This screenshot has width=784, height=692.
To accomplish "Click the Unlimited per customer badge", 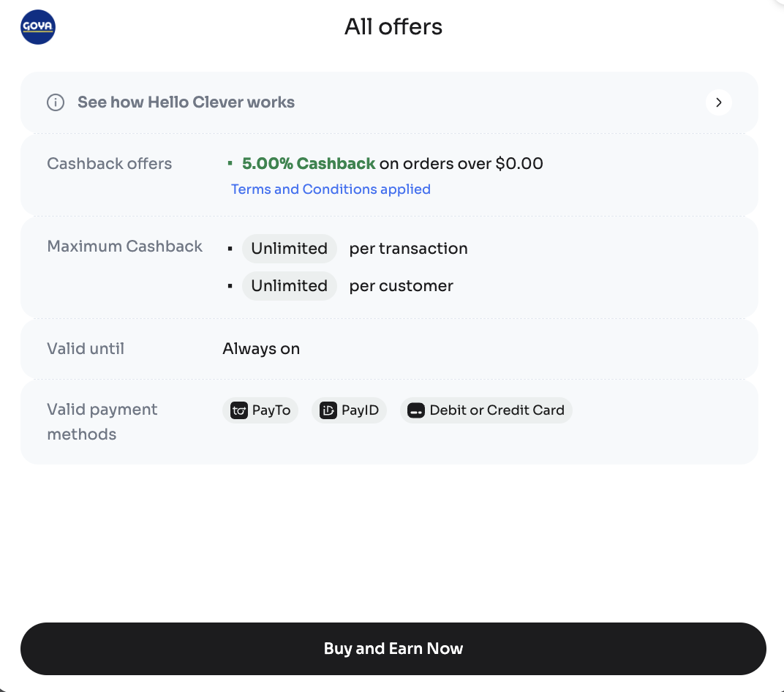I will click(289, 286).
